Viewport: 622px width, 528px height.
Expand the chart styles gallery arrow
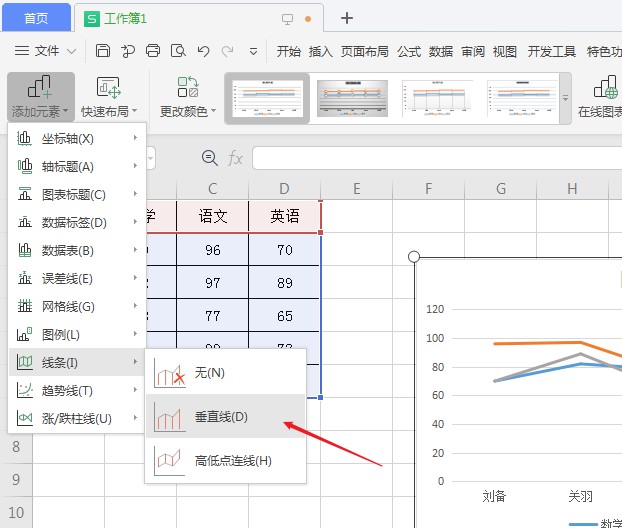566,98
